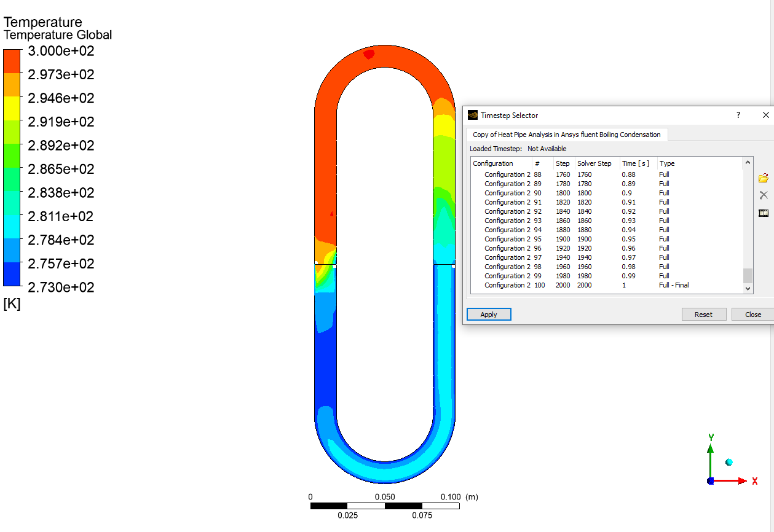Click the scroll down arrow in timestep list
Viewport: 774px width, 532px height.
[748, 288]
